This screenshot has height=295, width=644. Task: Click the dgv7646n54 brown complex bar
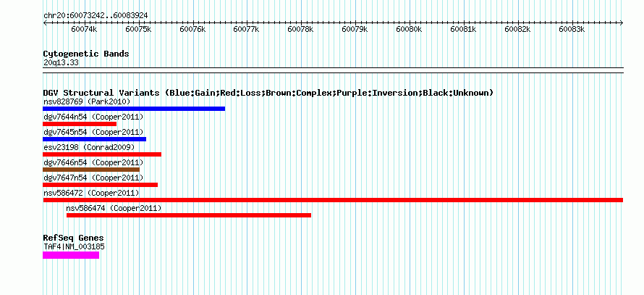tap(91, 170)
